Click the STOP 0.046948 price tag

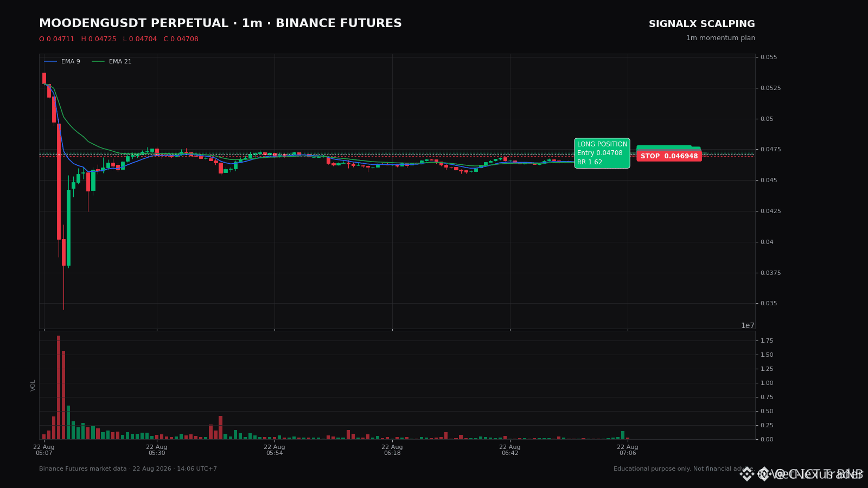click(669, 156)
